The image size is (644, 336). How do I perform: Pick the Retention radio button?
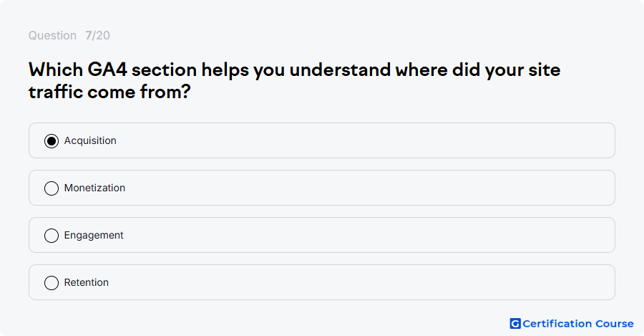[x=52, y=283]
